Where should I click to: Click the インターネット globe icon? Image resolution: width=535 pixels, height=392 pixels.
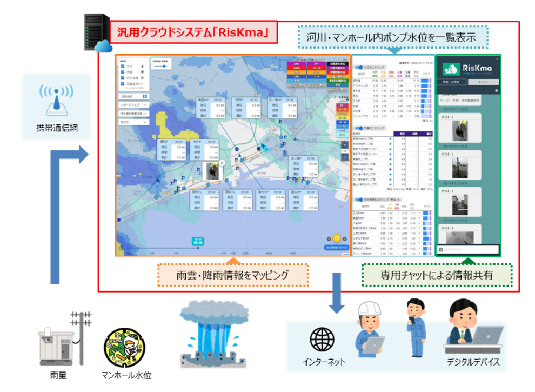322,340
